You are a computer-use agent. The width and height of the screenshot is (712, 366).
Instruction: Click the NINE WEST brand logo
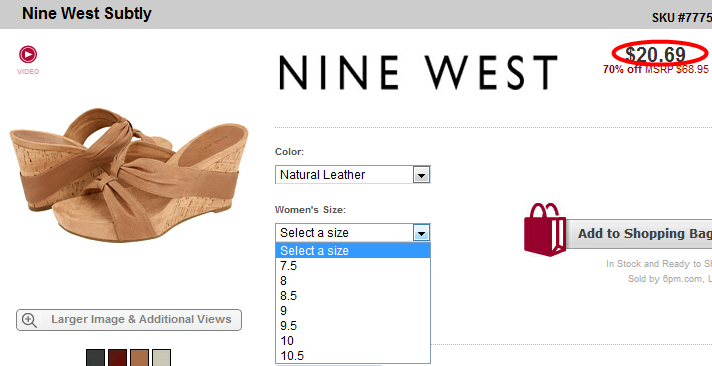(x=418, y=73)
